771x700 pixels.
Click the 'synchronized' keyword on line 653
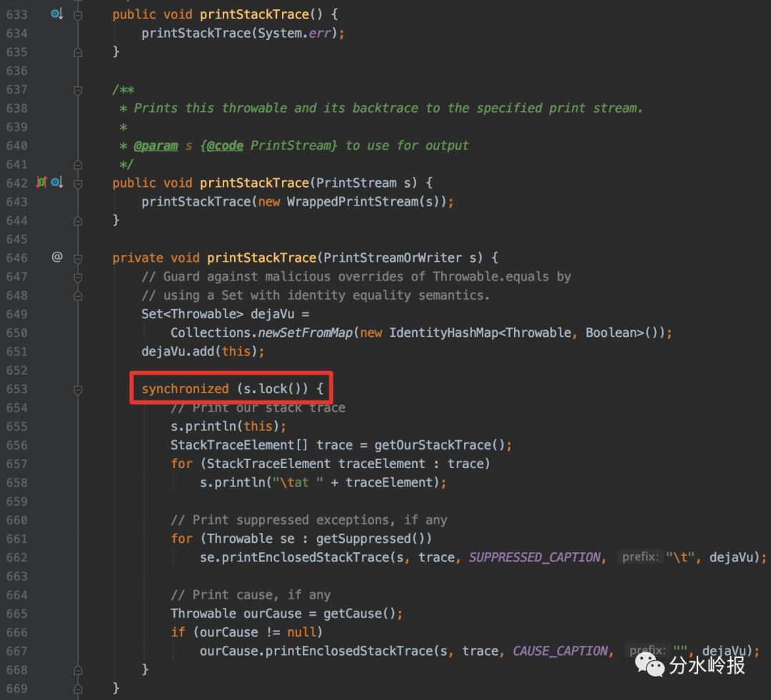point(186,389)
